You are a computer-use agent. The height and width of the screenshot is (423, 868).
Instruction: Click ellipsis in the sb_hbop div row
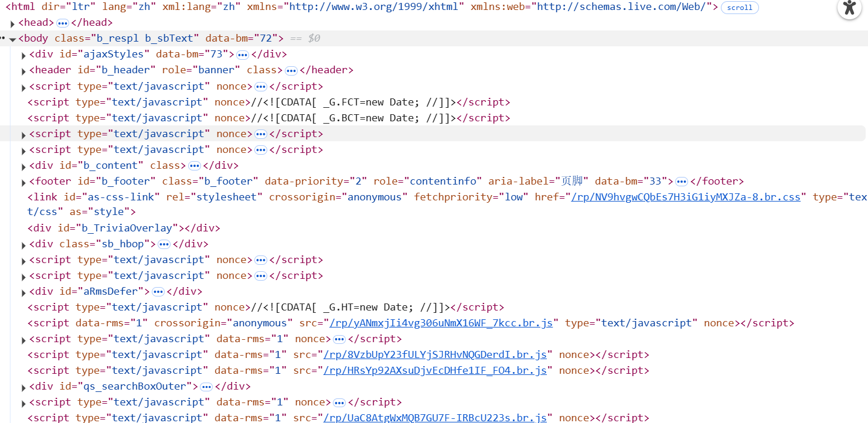[164, 244]
